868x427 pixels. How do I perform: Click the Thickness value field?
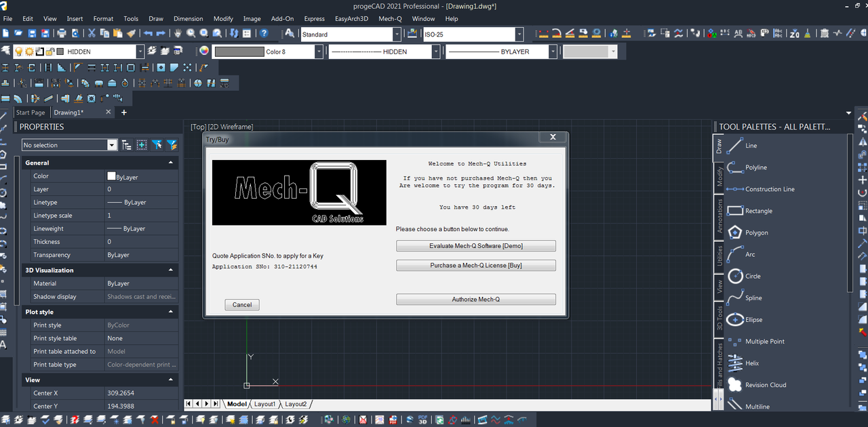[x=142, y=242]
